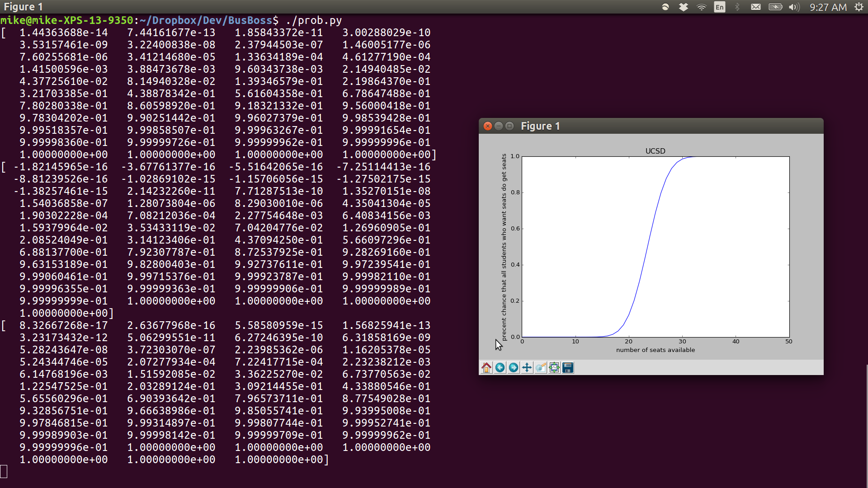Activate the zoom to rectangle tool
868x488 pixels.
(x=541, y=368)
